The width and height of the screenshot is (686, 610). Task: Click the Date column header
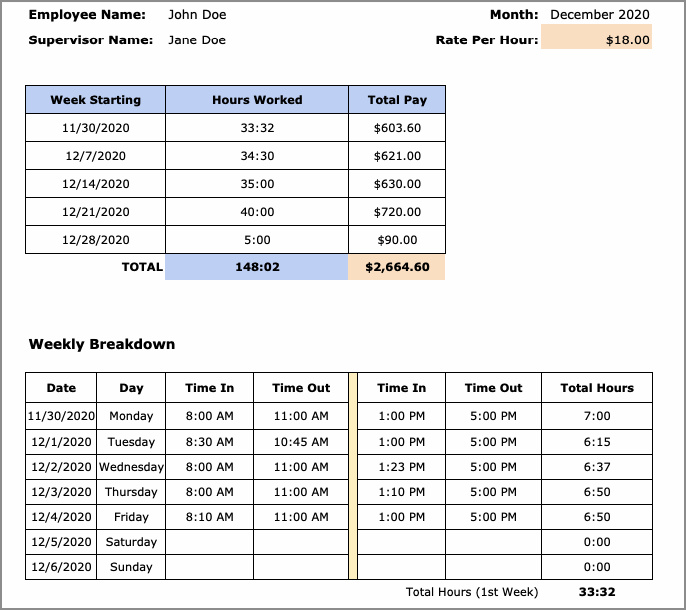(x=61, y=388)
